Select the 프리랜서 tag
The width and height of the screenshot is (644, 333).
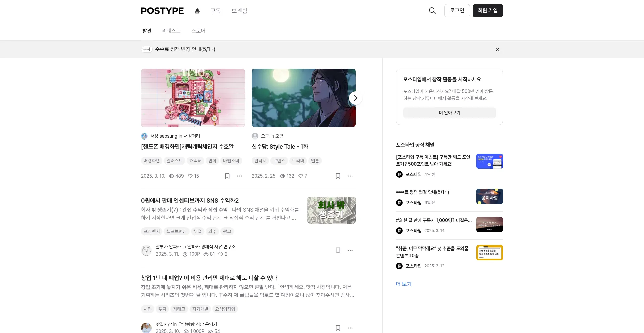(152, 231)
